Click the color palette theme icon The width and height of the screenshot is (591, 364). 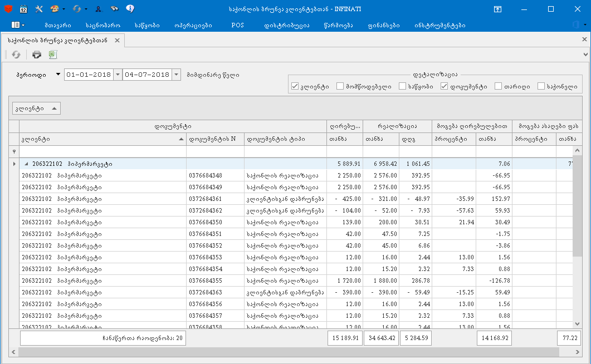pos(54,9)
